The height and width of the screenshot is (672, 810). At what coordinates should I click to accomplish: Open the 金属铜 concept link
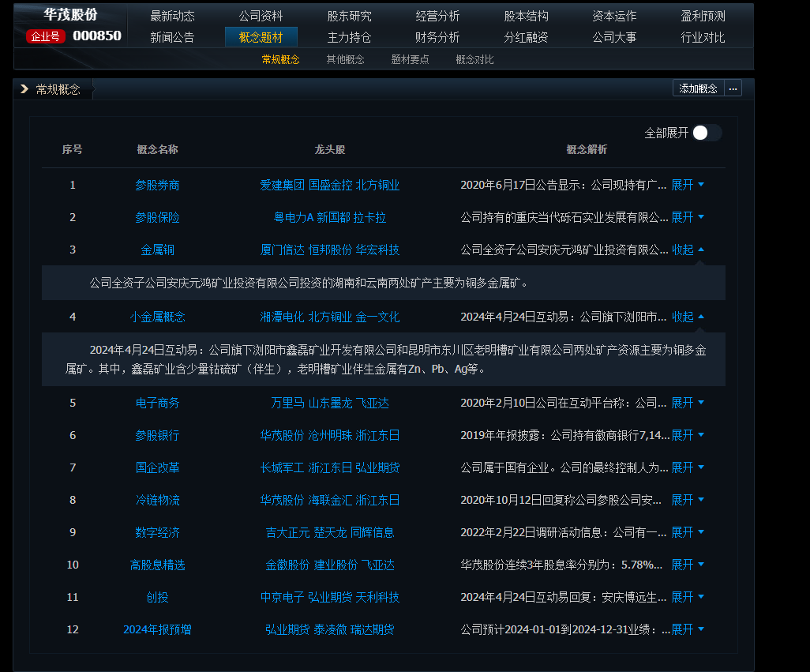coord(158,250)
